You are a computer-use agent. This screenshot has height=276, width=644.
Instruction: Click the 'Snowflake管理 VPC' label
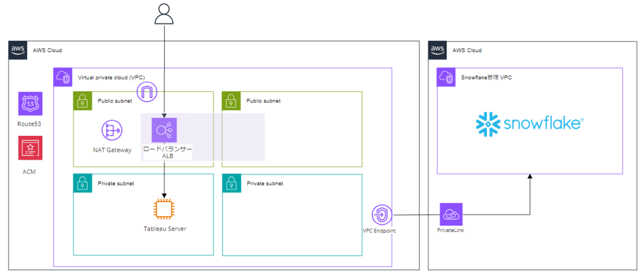coord(486,77)
